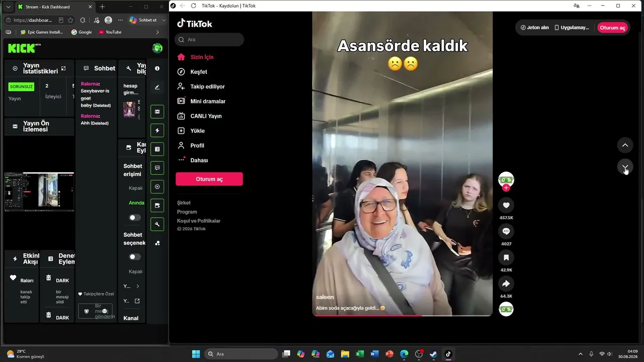Toggle the stream preview panel icon in Kick's rail
The height and width of the screenshot is (362, 644).
point(157,112)
